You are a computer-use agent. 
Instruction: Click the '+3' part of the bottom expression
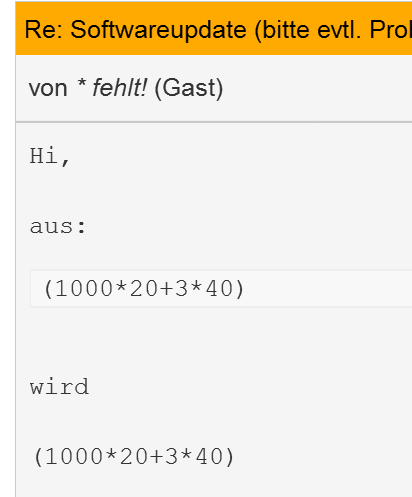pyautogui.click(x=164, y=457)
